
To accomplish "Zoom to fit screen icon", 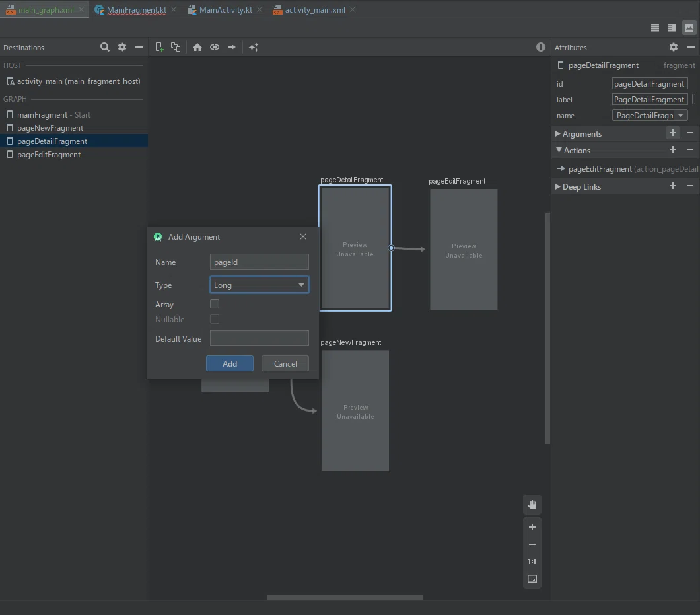I will (x=532, y=579).
